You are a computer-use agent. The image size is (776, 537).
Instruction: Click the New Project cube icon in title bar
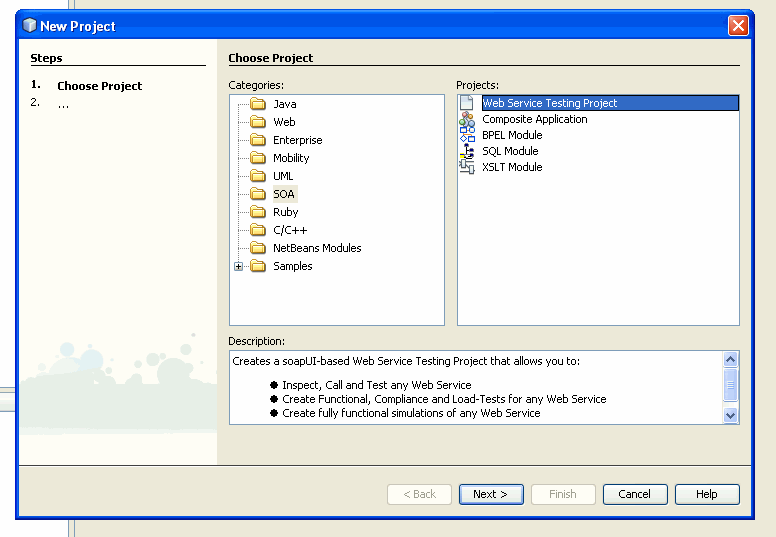[x=30, y=25]
